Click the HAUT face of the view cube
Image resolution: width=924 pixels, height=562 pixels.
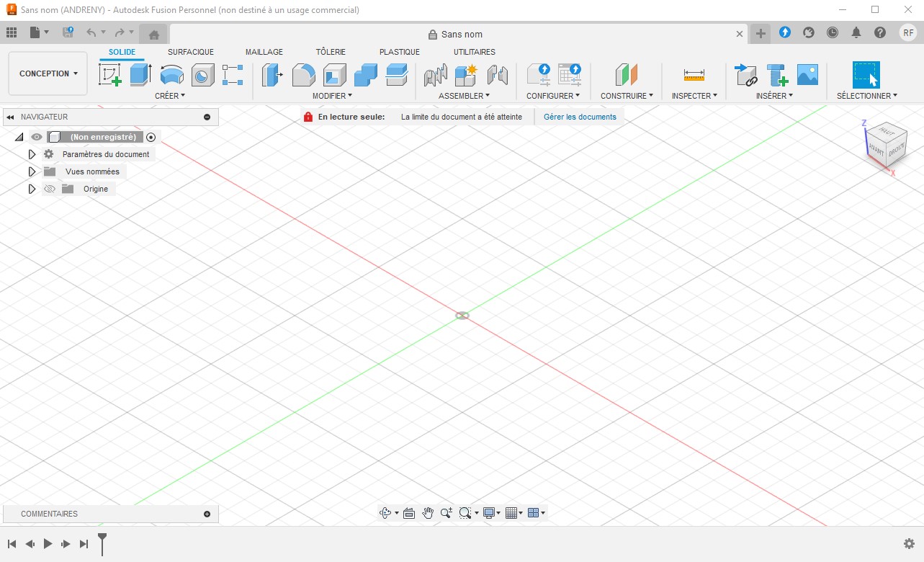point(887,133)
